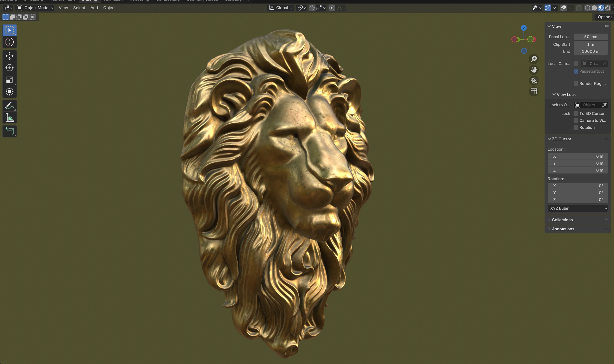
Task: Uncheck the Passepartout checkbox
Action: [576, 71]
